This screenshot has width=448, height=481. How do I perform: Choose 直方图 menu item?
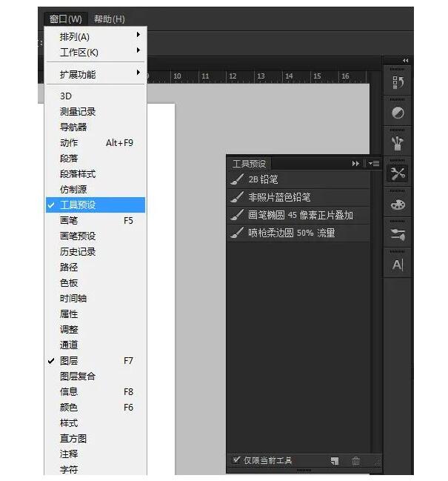pyautogui.click(x=96, y=439)
